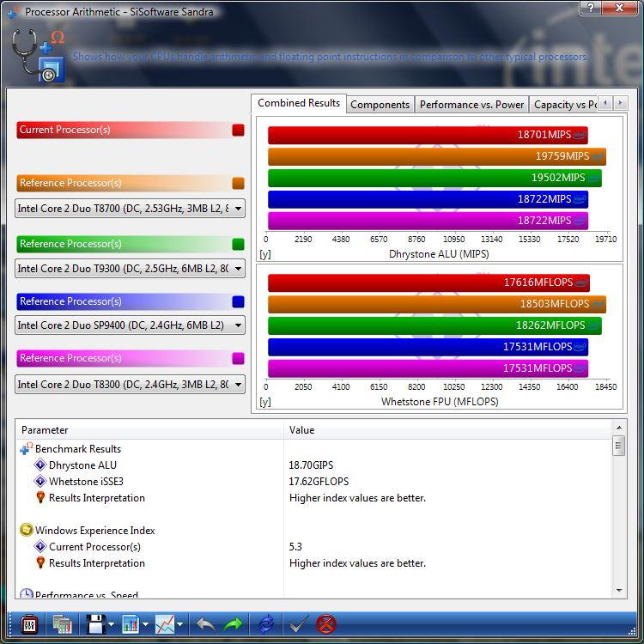Switch to the Capacity vs Power tab

[563, 105]
